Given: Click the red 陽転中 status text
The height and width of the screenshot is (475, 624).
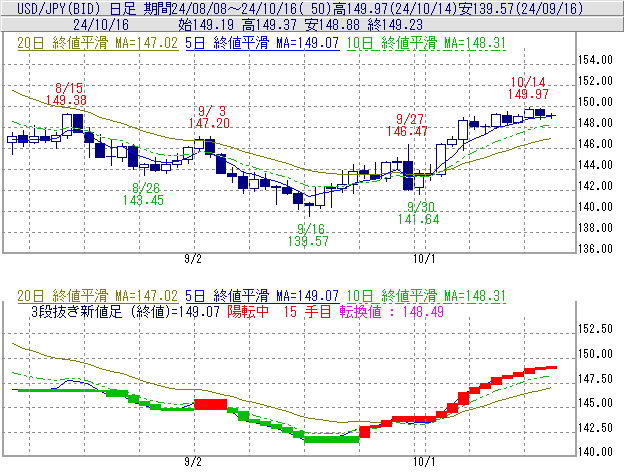Looking at the screenshot, I should pyautogui.click(x=248, y=311).
